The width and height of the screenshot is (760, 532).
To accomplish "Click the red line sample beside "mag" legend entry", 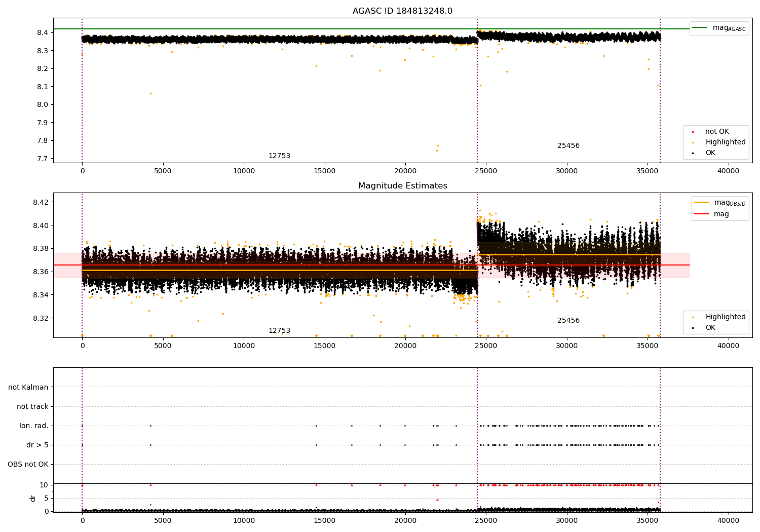I will pyautogui.click(x=702, y=214).
